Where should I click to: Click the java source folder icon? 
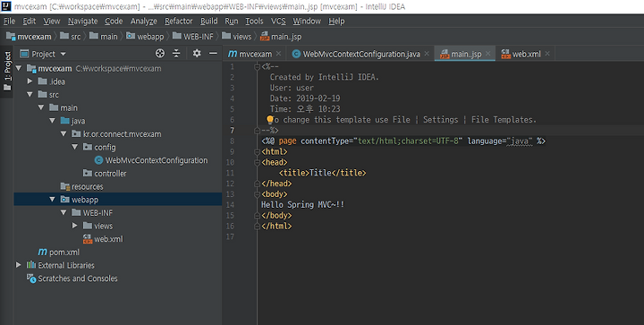tap(65, 121)
